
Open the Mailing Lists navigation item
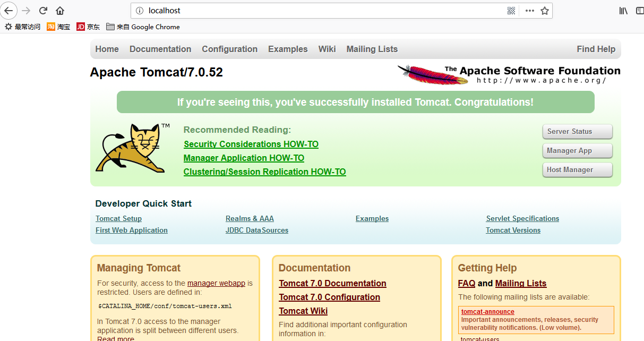[x=372, y=49]
